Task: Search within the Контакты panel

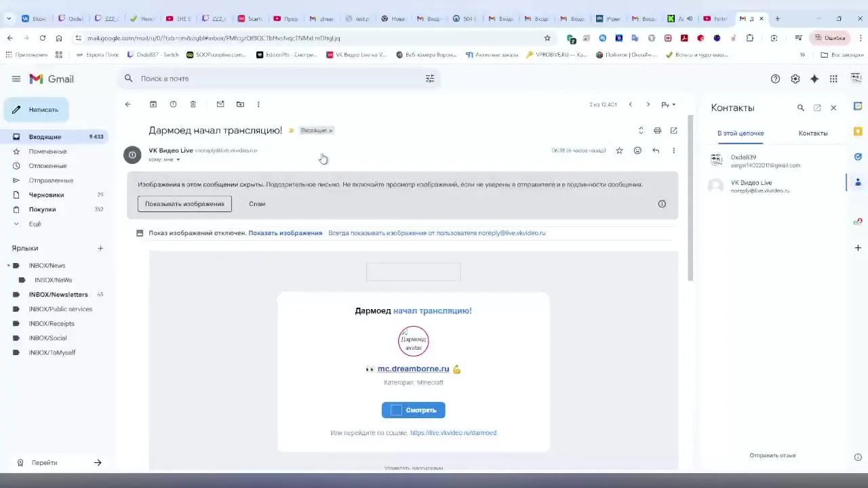Action: pyautogui.click(x=801, y=108)
